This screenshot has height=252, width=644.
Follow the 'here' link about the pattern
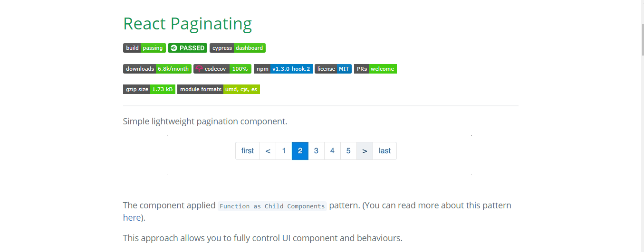(x=132, y=218)
